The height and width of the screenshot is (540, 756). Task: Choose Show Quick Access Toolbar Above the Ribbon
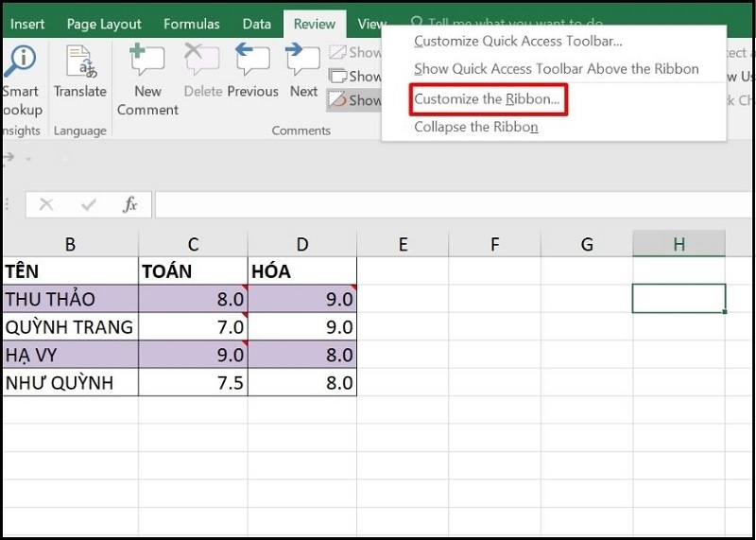pyautogui.click(x=556, y=69)
